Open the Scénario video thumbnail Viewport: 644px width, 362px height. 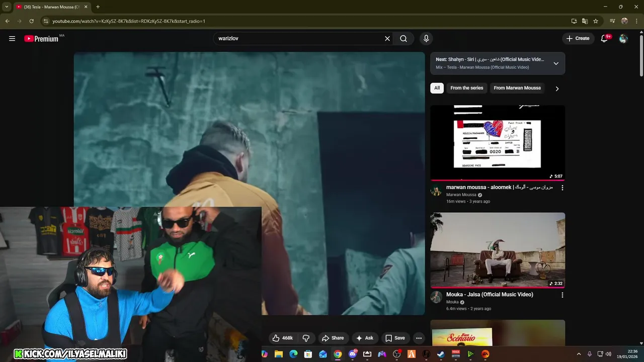click(498, 333)
